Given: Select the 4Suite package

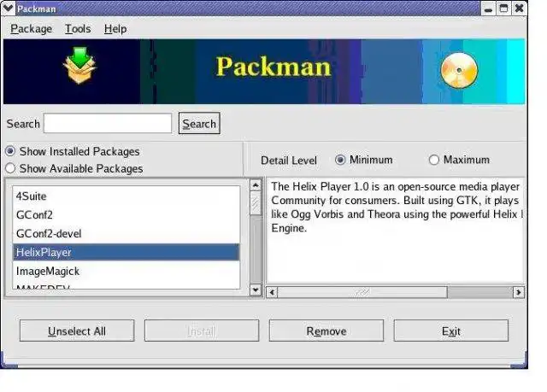Looking at the screenshot, I should click(x=126, y=196).
